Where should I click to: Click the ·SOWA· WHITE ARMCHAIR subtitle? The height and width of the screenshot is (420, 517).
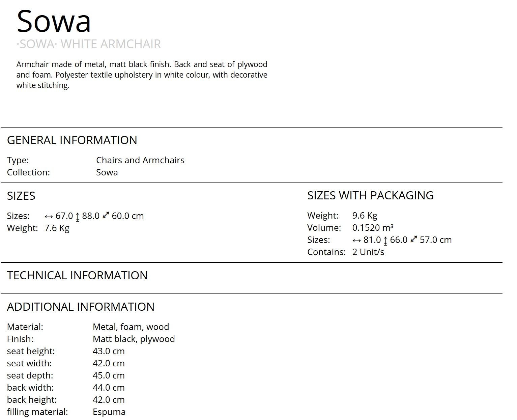pyautogui.click(x=89, y=44)
